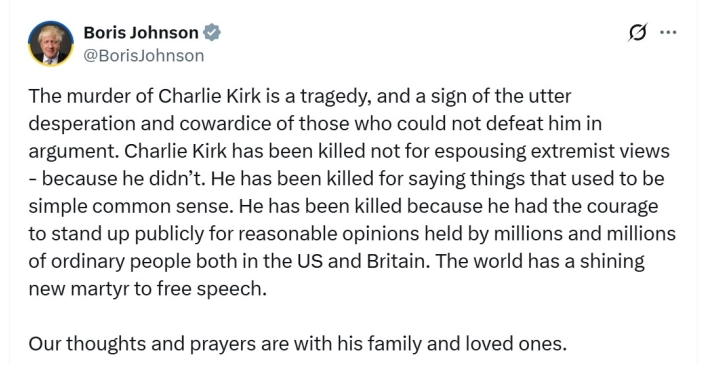Click the blue verified checkmark badge
The height and width of the screenshot is (365, 704).
tap(211, 33)
